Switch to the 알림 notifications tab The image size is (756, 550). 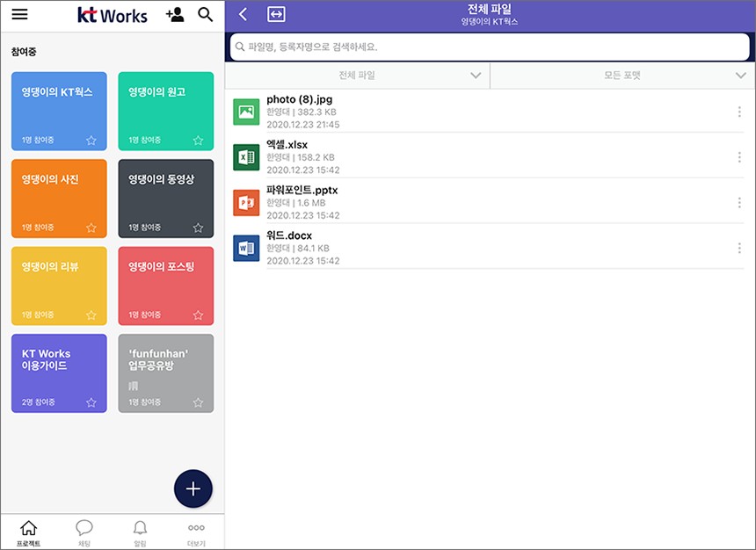[140, 533]
